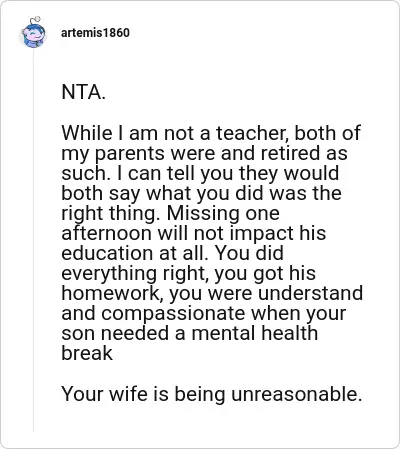The height and width of the screenshot is (449, 400).
Task: Click the line "afternoon will not impact his"
Action: 194,233
